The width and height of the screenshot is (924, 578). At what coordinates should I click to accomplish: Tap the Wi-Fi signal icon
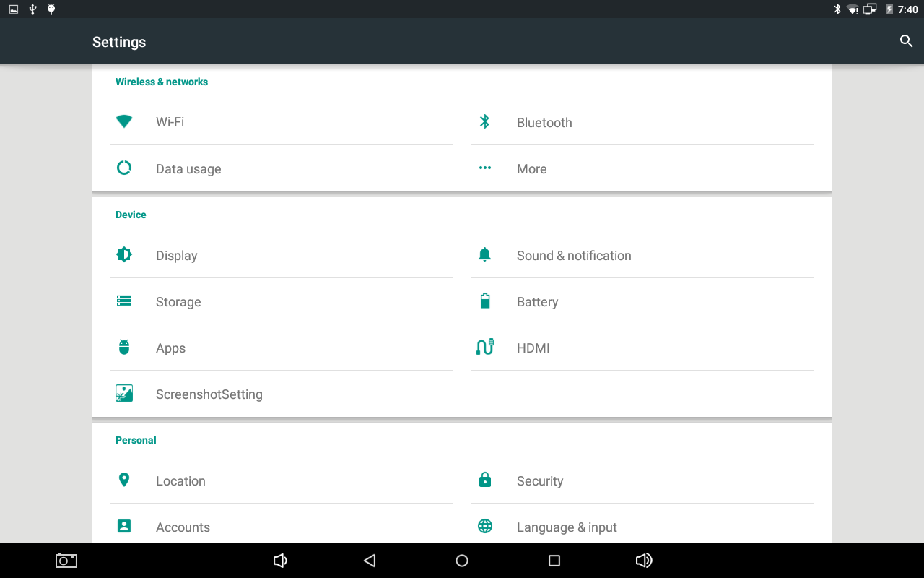(124, 121)
